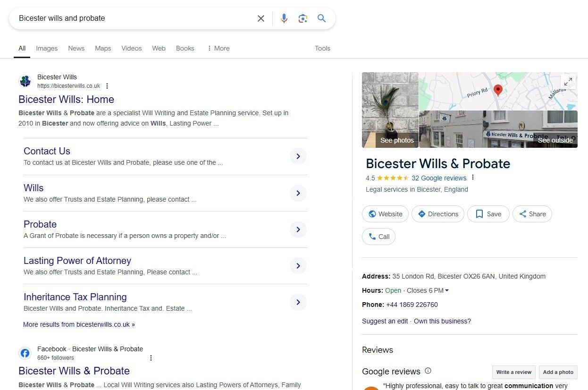Screen dimensions: 588x390
Task: Switch to the Web tab
Action: pyautogui.click(x=159, y=48)
